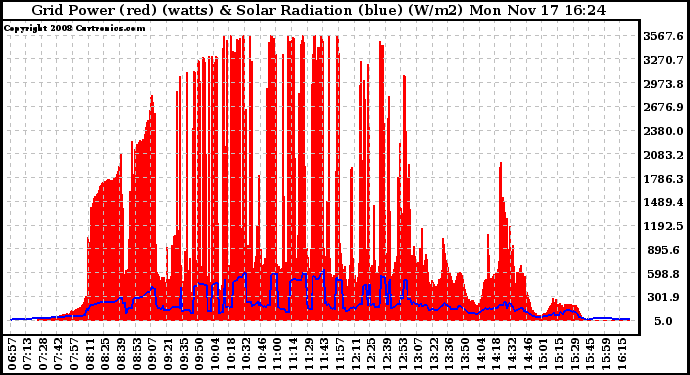Click the Copyright 2008 Cartronics.com notice
690x375 pixels.
tap(74, 28)
